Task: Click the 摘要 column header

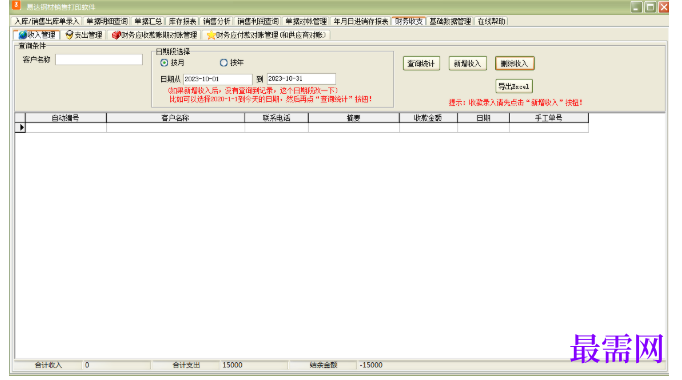Action: point(354,118)
